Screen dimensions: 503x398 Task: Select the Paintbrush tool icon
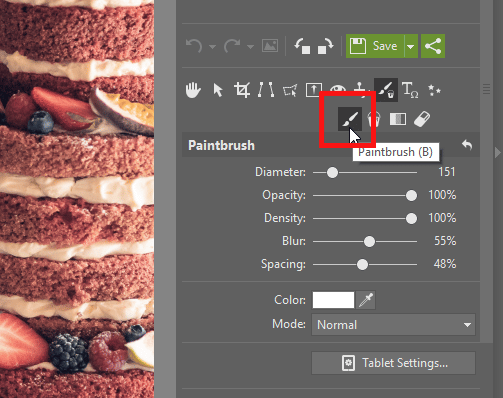pyautogui.click(x=350, y=119)
